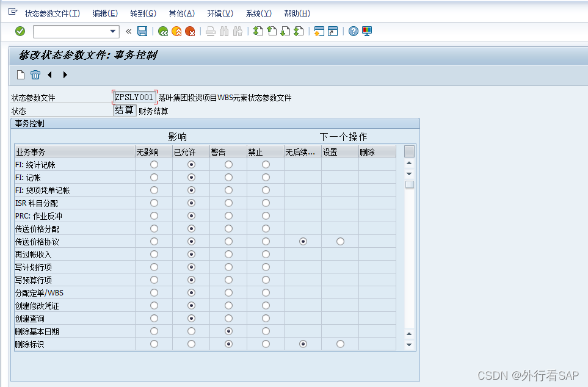
Task: Click the Customize Local Layout monitor icon
Action: tap(367, 31)
